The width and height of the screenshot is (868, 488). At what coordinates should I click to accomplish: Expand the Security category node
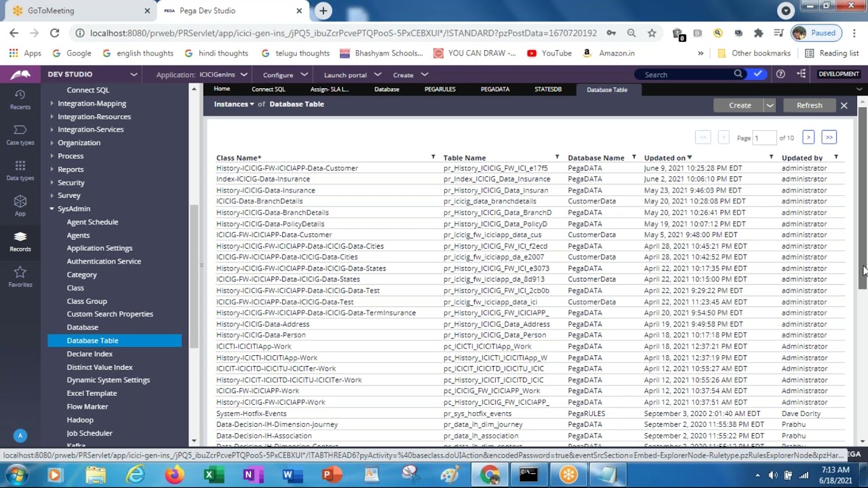click(x=52, y=182)
